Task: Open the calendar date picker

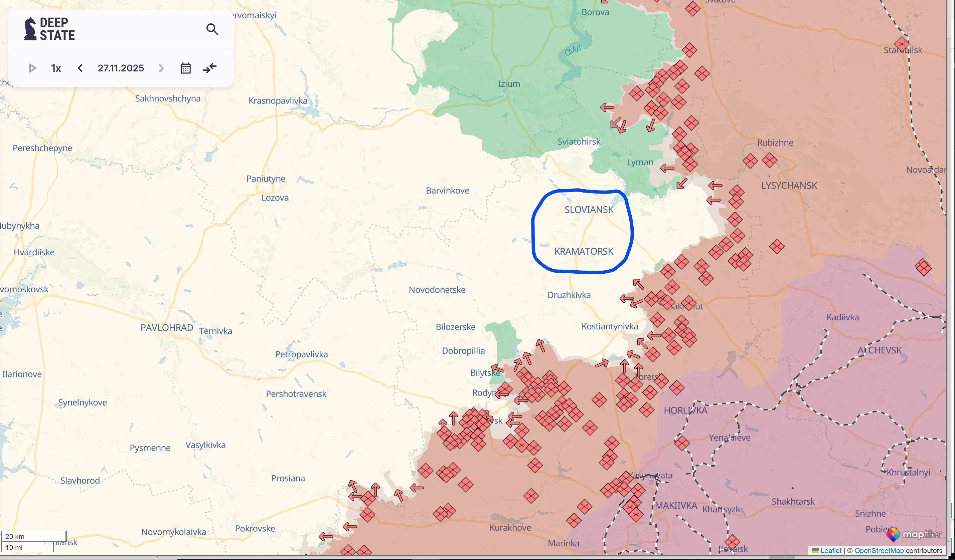Action: coord(185,68)
